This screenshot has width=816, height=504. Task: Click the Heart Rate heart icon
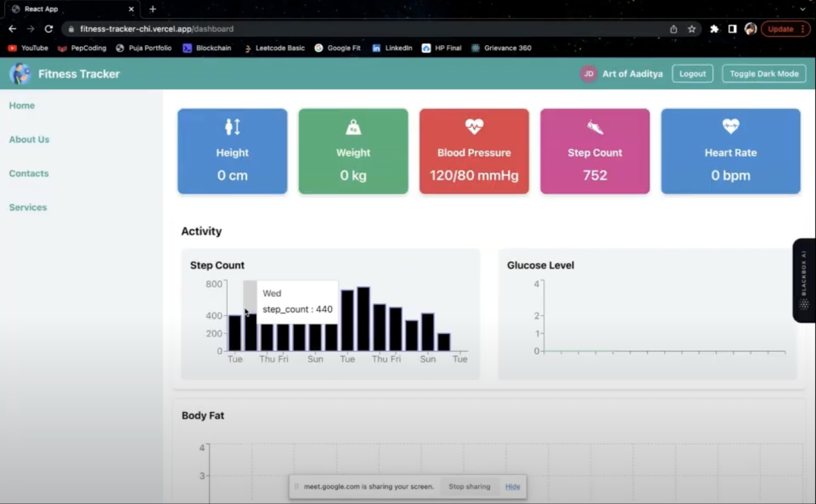[x=730, y=126]
